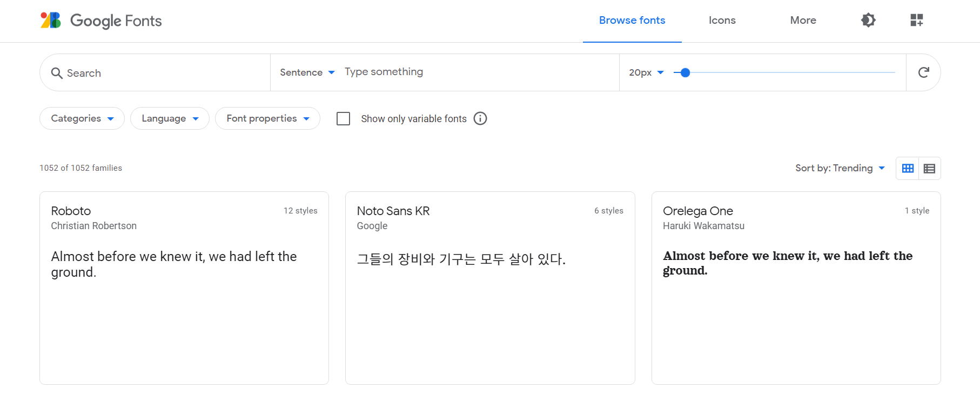This screenshot has width=980, height=394.
Task: Click the font size slider handle
Action: pos(685,72)
